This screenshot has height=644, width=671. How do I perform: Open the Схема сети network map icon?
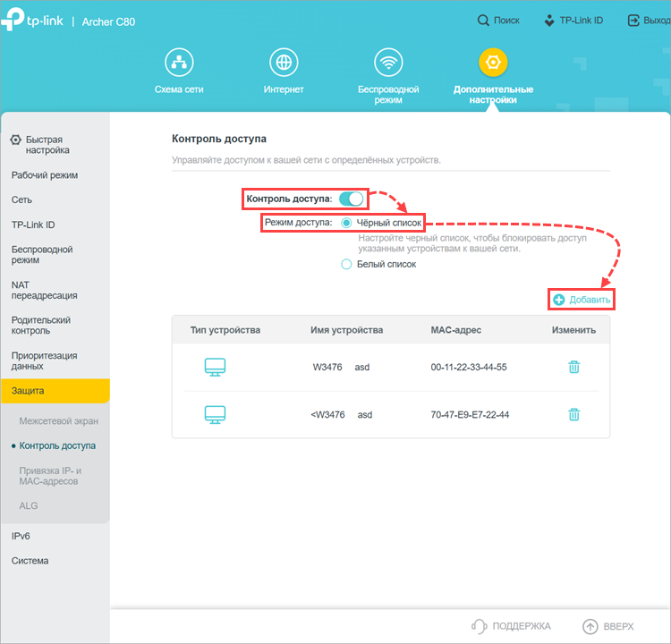pos(179,63)
